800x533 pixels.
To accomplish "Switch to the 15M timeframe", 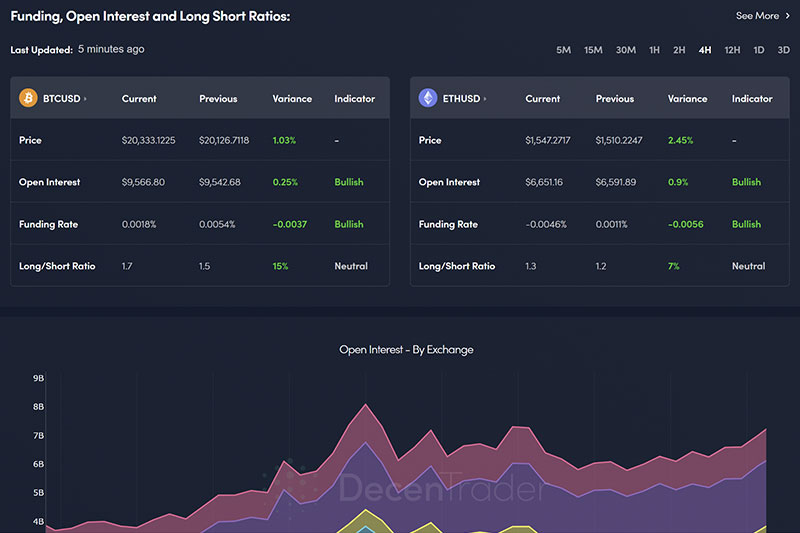I will point(593,50).
